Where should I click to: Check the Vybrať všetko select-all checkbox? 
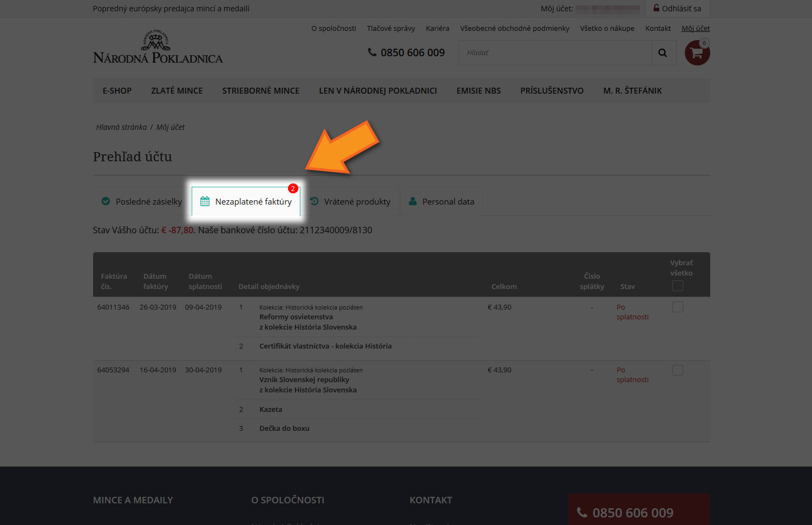[678, 286]
